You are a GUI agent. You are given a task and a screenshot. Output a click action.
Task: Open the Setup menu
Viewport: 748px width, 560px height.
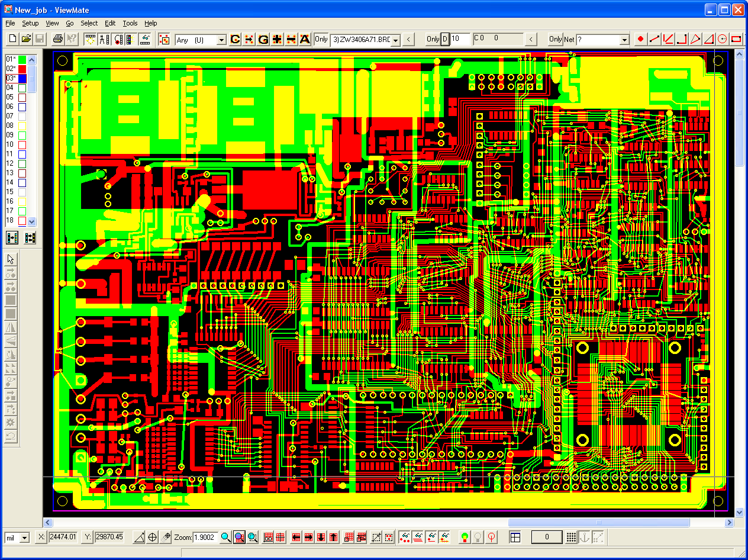30,23
